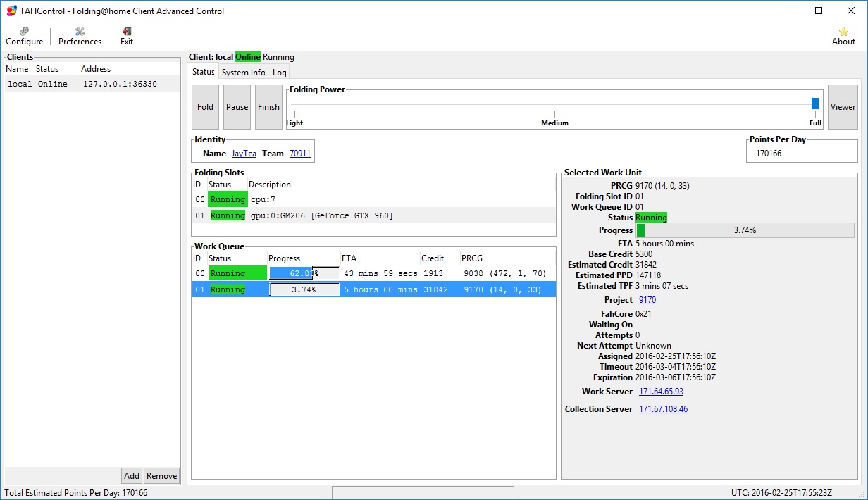Click the Points Per Day value 170166
This screenshot has height=500, width=868.
point(769,153)
